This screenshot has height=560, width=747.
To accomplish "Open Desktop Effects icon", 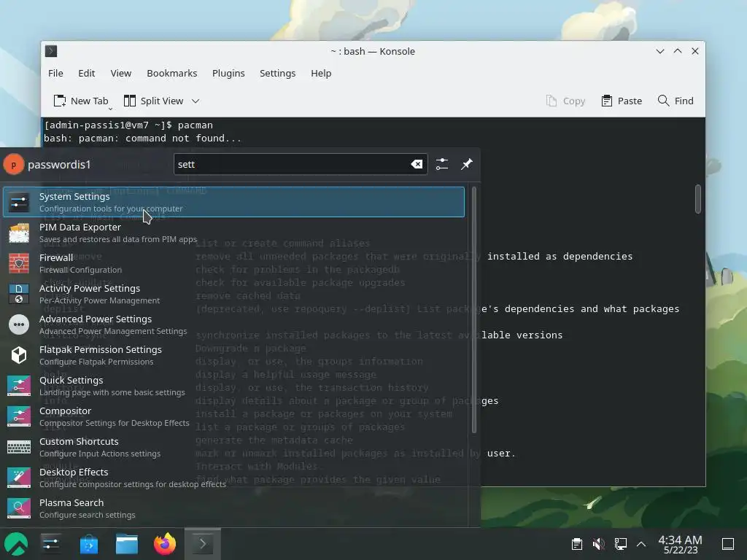I will (19, 478).
